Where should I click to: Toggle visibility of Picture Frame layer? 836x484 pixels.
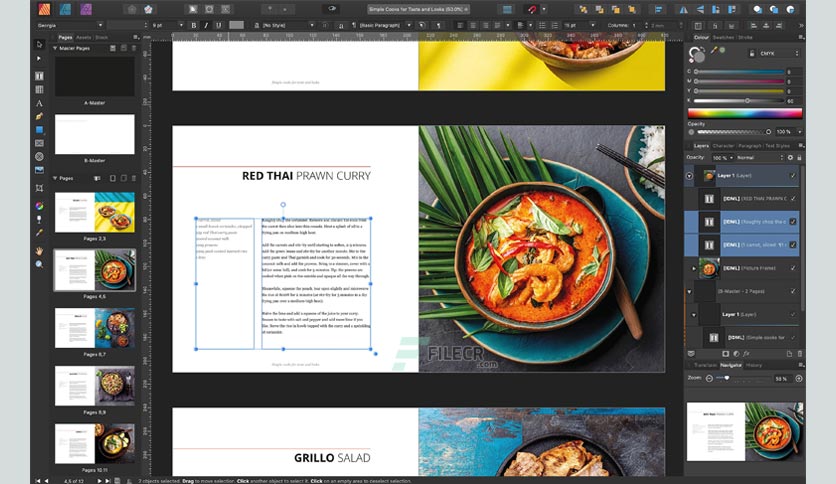pyautogui.click(x=793, y=268)
